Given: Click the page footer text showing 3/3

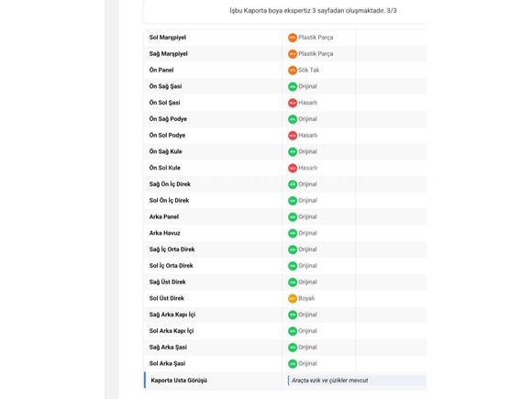Looking at the screenshot, I should pos(313,10).
